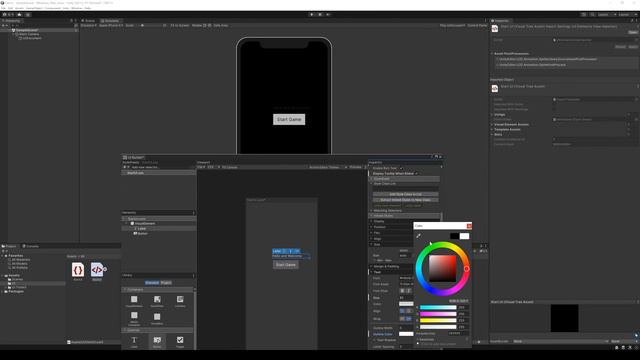Open the cloud services icon in the toolbar
Screen dimensions: 640x360
pyautogui.click(x=19, y=14)
